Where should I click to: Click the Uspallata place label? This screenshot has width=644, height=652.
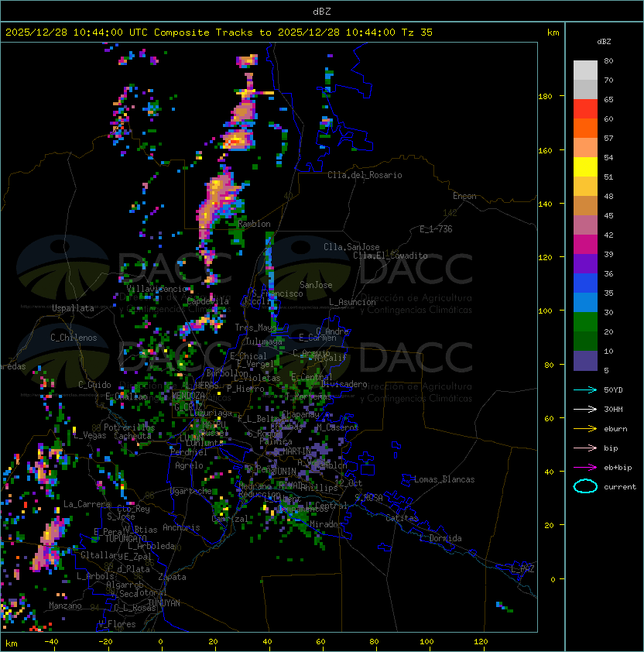point(74,308)
